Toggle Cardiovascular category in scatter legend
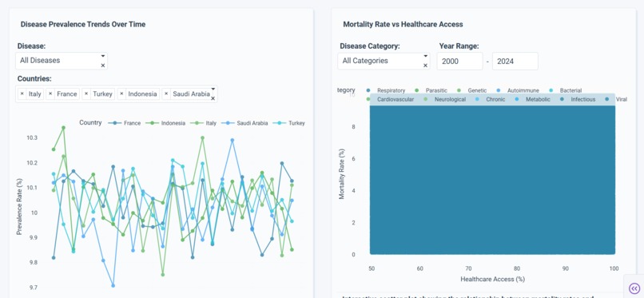This screenshot has width=644, height=298. (x=391, y=99)
